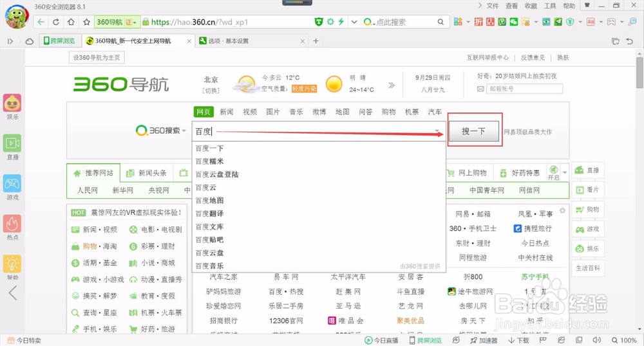Expand the hidden menu chevron before 文件
644x346 pixels.
tap(480, 6)
